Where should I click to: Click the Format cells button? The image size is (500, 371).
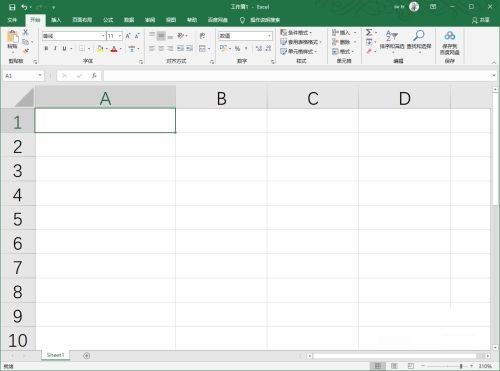coord(343,51)
